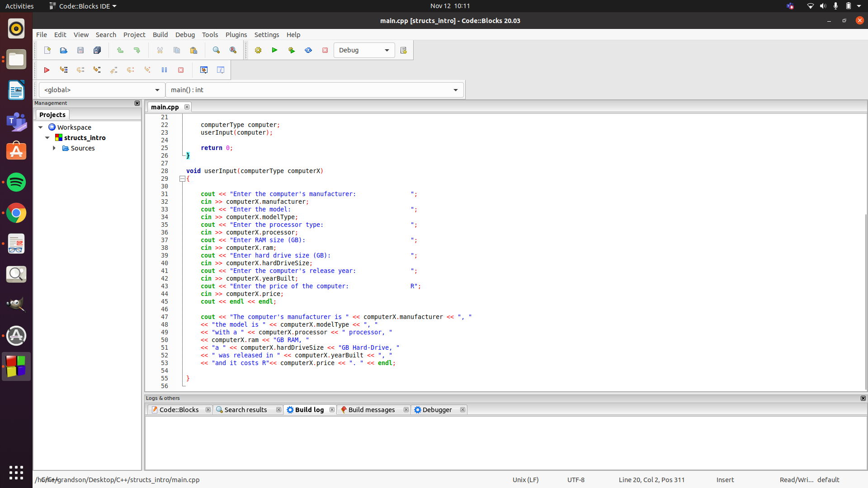Click the Build gear icon
The width and height of the screenshot is (868, 488).
(258, 50)
